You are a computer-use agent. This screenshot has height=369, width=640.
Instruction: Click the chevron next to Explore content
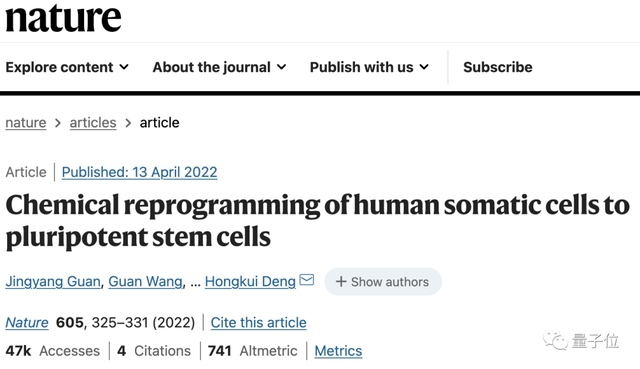click(124, 67)
